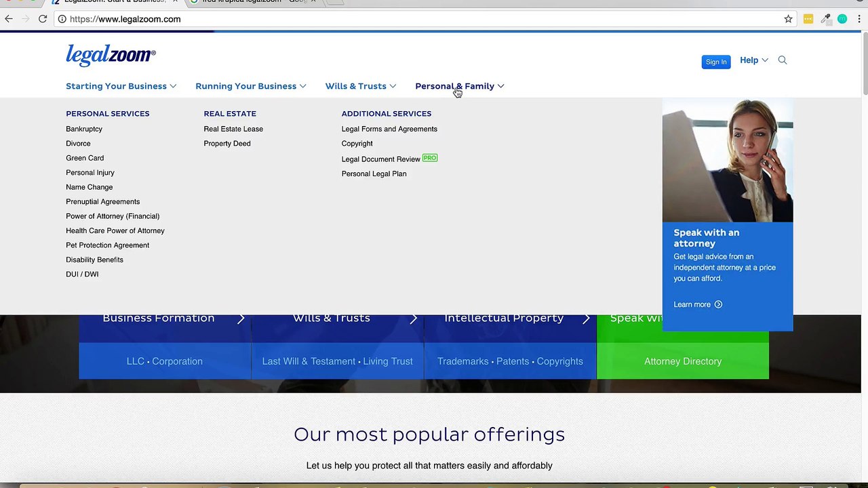Open the Help dropdown
Image resolution: width=868 pixels, height=488 pixels.
point(754,60)
